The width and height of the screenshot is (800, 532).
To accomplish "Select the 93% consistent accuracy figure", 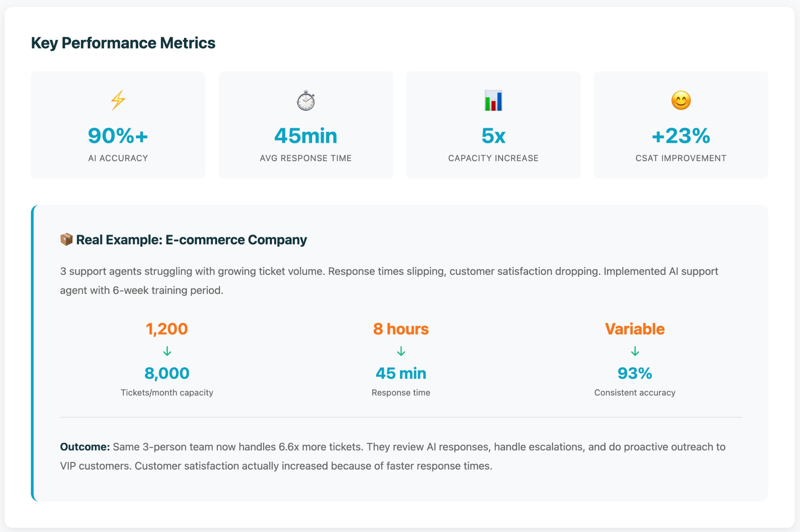I will coord(634,373).
